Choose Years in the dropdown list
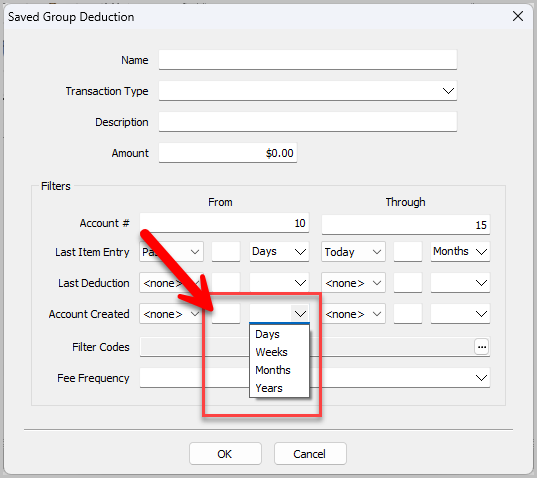537x478 pixels. 279,388
